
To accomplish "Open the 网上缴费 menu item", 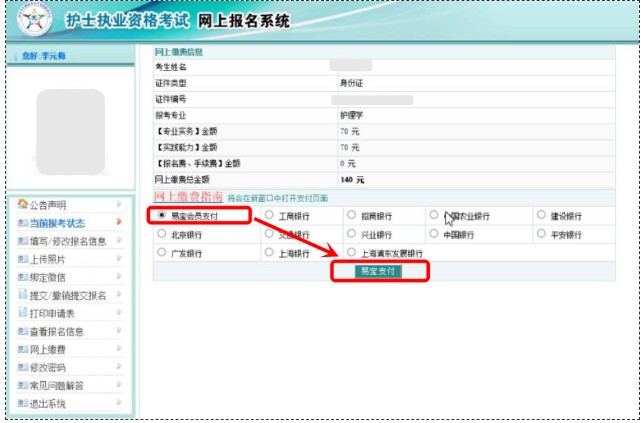I will click(x=48, y=349).
